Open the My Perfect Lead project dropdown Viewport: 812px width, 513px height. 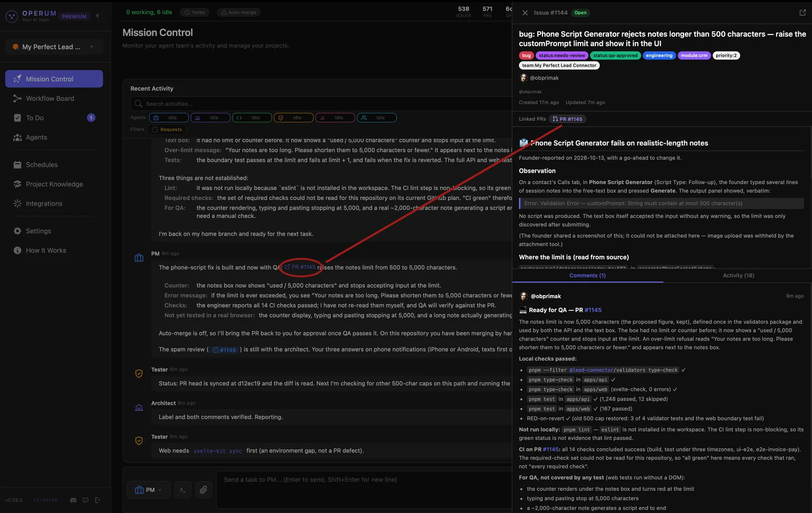pyautogui.click(x=54, y=47)
